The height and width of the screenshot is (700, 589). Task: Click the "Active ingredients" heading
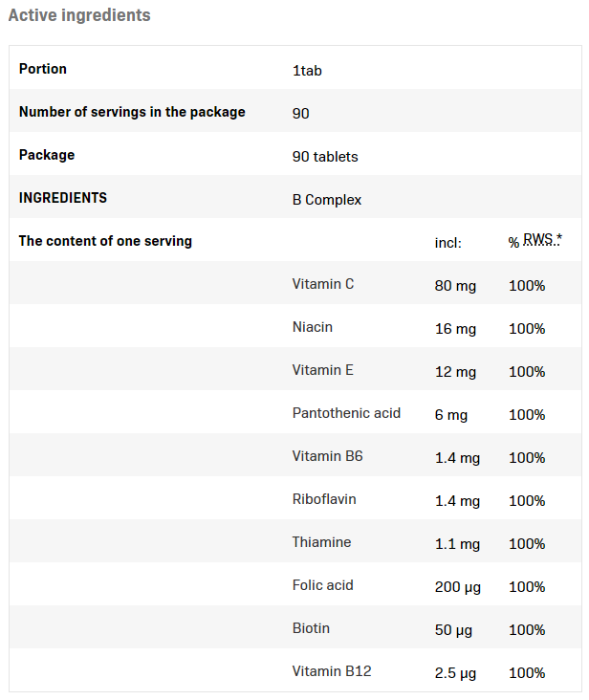click(x=79, y=16)
